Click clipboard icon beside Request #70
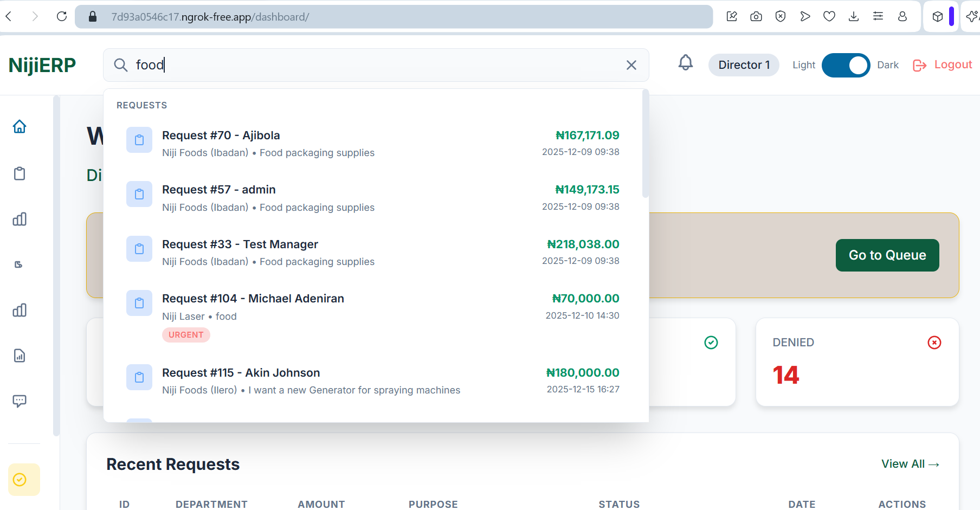Viewport: 980px width, 510px height. point(139,140)
